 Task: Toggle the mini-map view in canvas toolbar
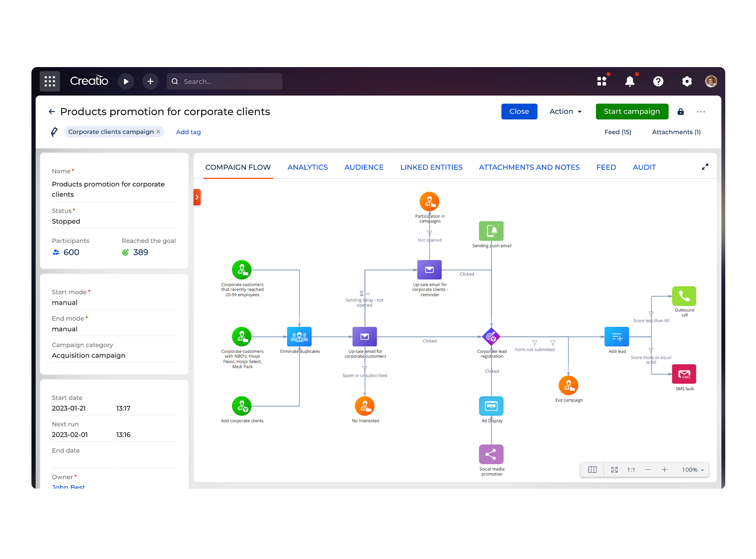[x=592, y=470]
